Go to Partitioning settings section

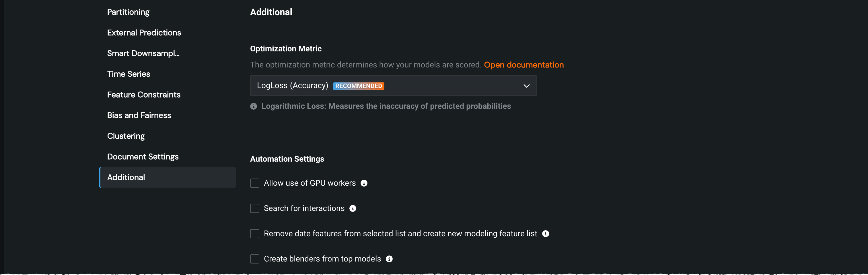point(129,12)
